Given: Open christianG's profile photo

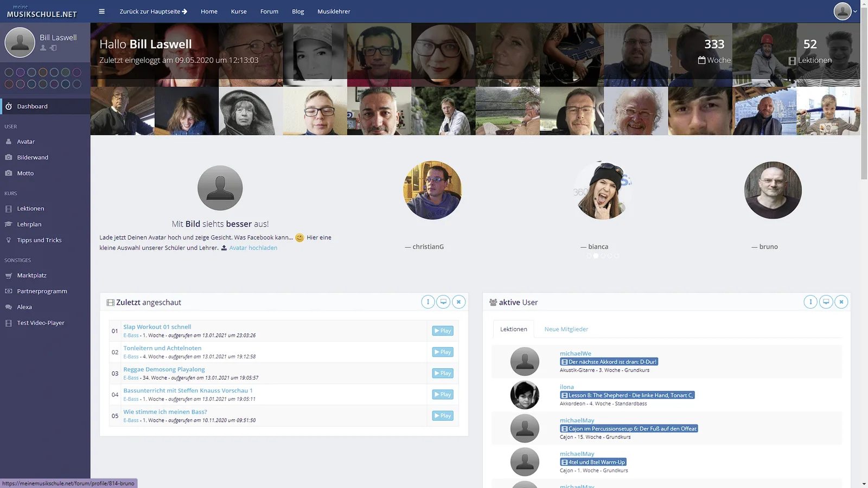Looking at the screenshot, I should [432, 190].
